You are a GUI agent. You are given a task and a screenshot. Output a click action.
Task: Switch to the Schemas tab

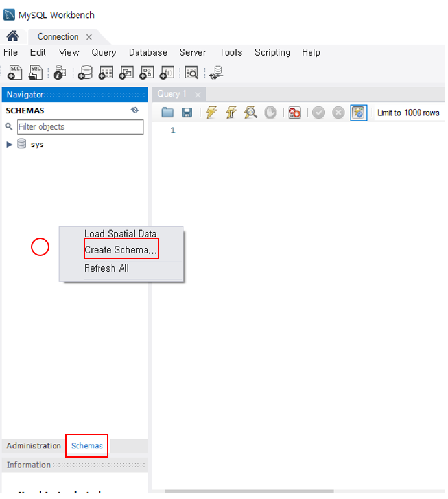(x=87, y=446)
